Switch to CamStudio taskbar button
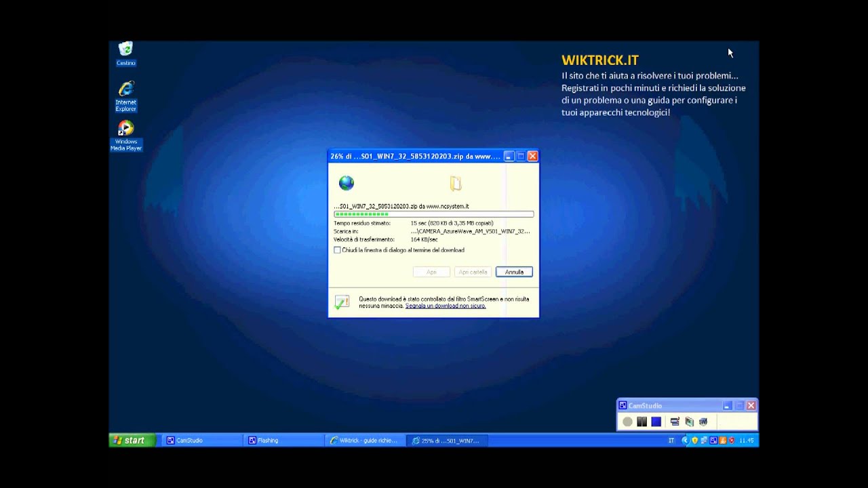The image size is (868, 488). (x=202, y=441)
